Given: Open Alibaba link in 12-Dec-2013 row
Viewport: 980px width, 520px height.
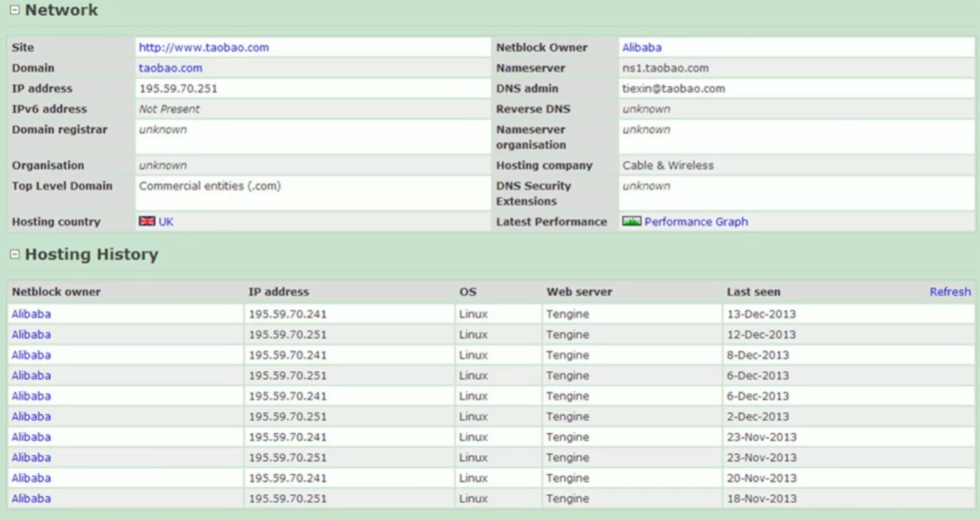Looking at the screenshot, I should [x=31, y=334].
